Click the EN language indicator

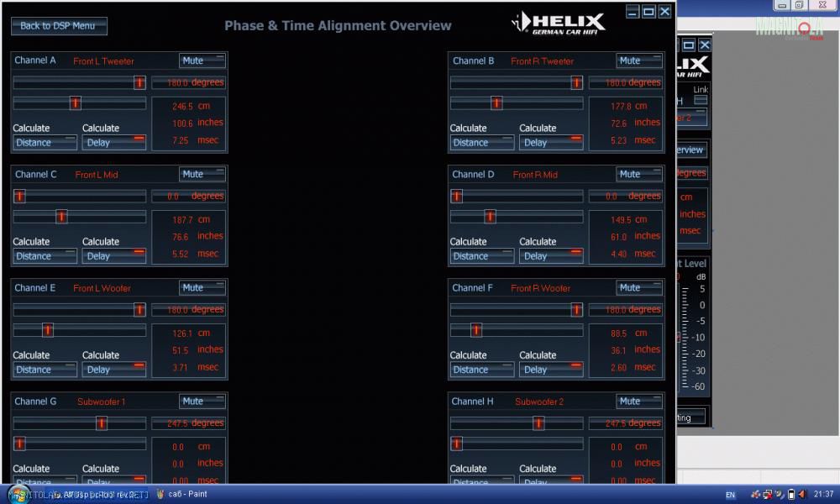pyautogui.click(x=731, y=495)
